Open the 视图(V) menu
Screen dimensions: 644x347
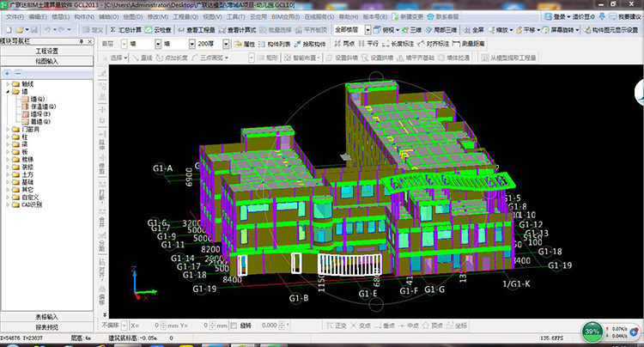(x=212, y=17)
